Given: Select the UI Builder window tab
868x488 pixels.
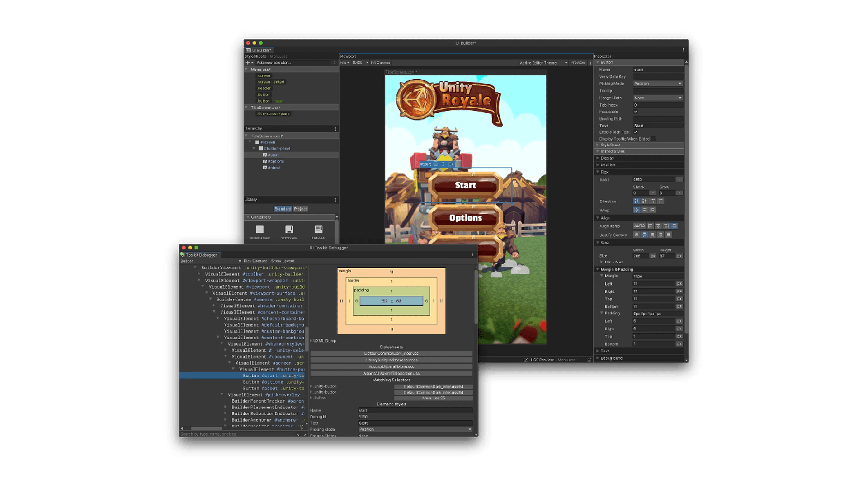Looking at the screenshot, I should coord(259,50).
